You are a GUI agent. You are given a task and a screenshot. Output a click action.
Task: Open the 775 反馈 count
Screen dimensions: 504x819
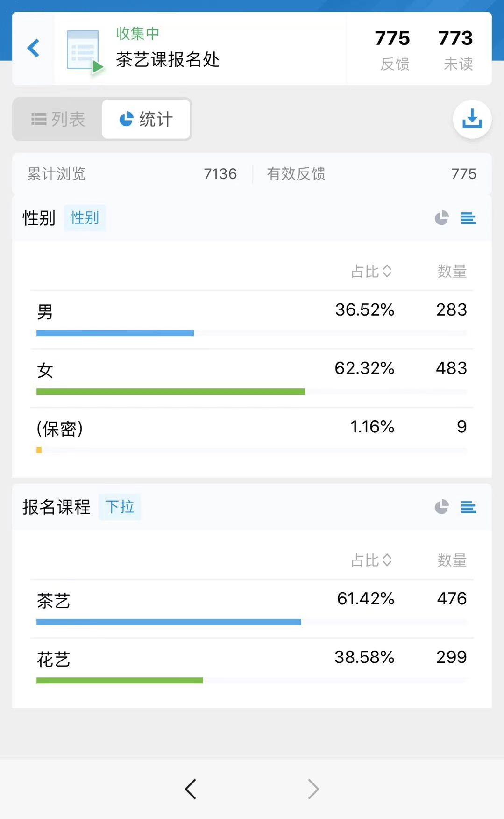pyautogui.click(x=392, y=49)
